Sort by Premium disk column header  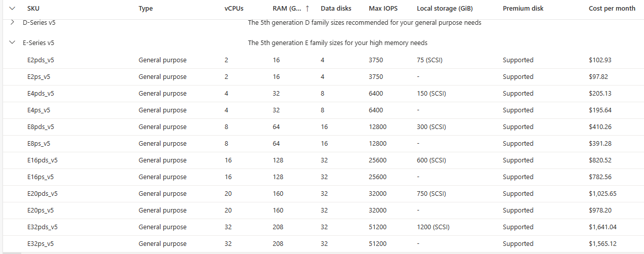click(523, 9)
